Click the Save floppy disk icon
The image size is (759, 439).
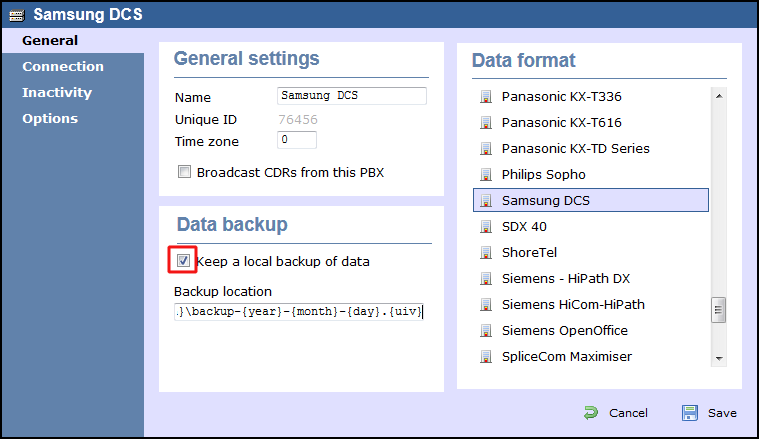coord(690,413)
